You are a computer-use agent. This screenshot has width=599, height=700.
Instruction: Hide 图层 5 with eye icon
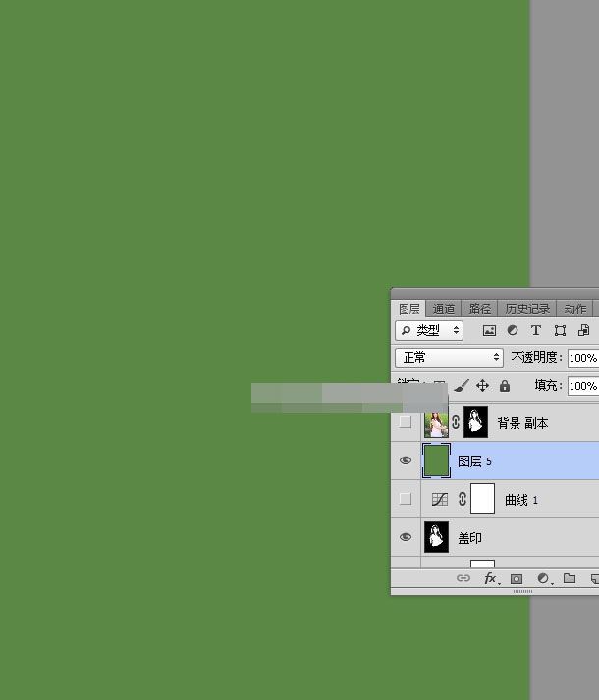click(406, 460)
